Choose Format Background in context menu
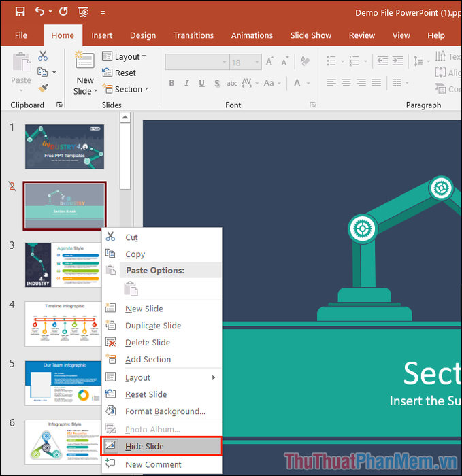462x476 pixels. click(x=162, y=411)
